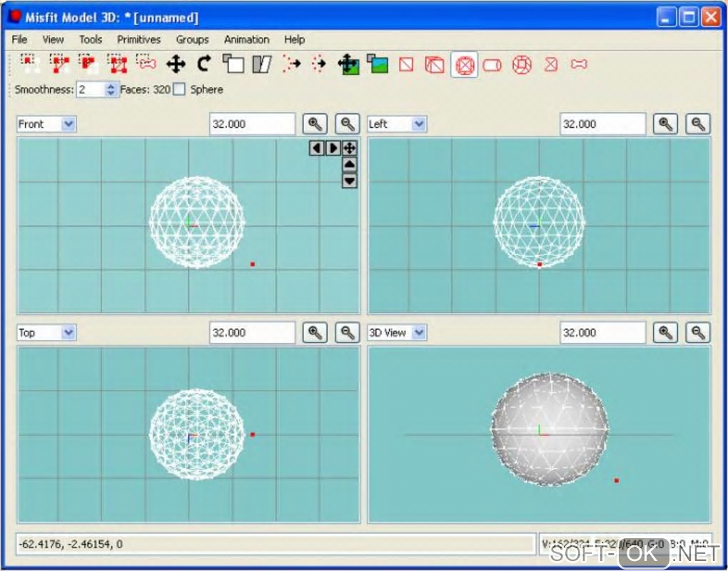This screenshot has height=571, width=728.
Task: Select the Select Faces tool
Action: coord(59,64)
